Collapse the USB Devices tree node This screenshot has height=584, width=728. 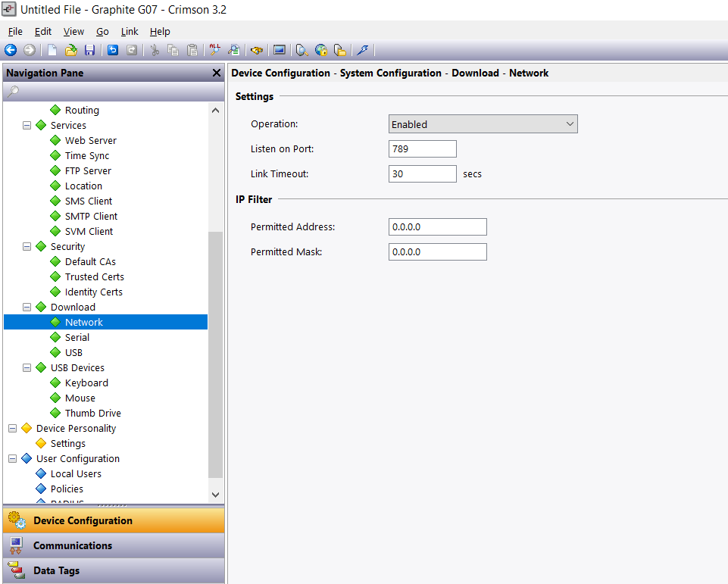(27, 367)
